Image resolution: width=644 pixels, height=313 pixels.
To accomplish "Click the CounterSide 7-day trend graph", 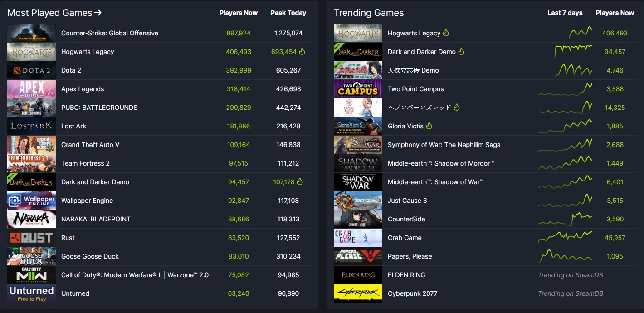I will pos(565,219).
